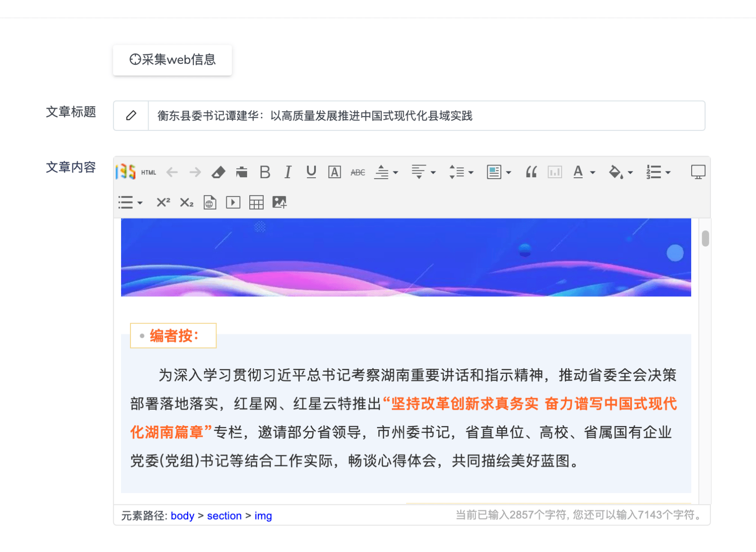The image size is (756, 552).
Task: Apply the font border (boxed A) tool
Action: (334, 172)
